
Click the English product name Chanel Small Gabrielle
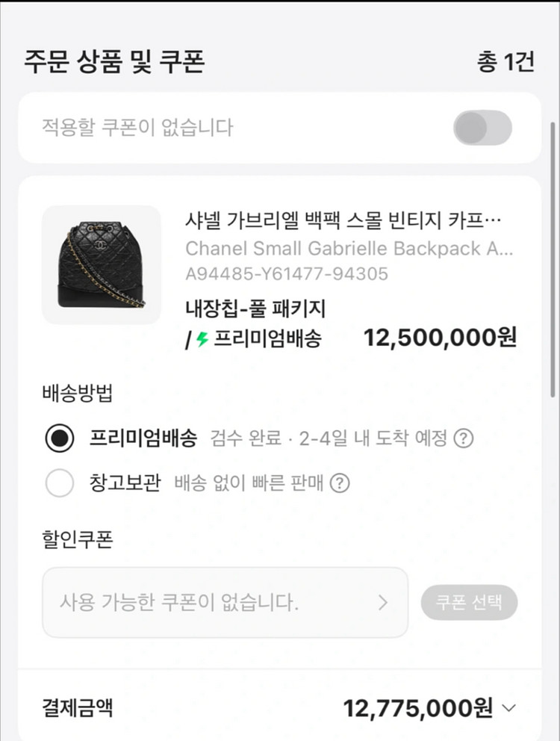click(349, 249)
